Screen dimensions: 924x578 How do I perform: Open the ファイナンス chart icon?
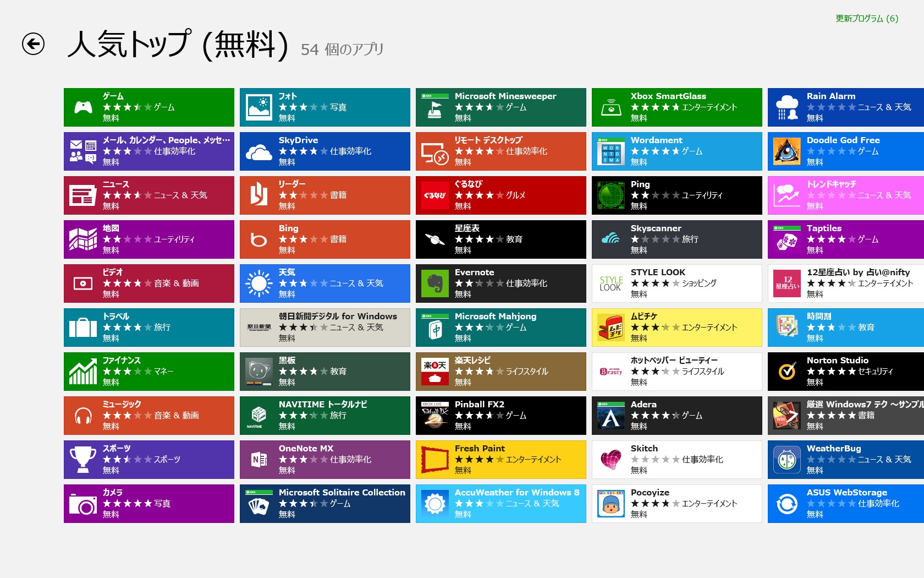83,372
